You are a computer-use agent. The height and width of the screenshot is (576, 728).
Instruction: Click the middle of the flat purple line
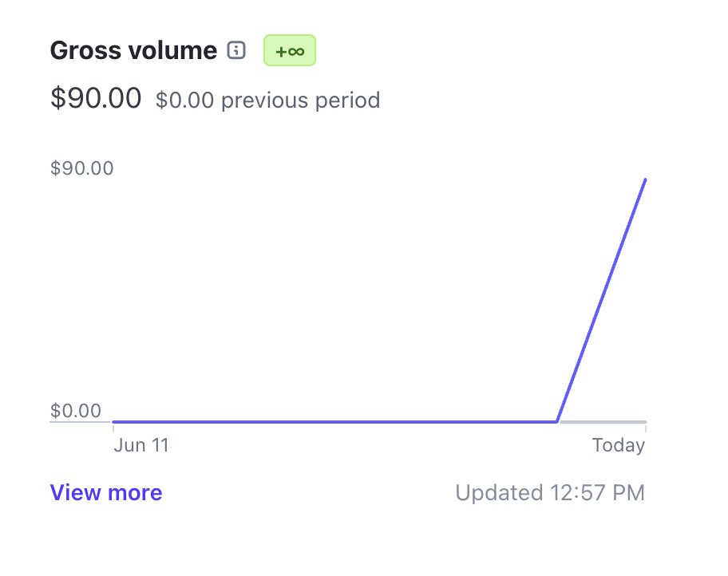[x=335, y=421]
